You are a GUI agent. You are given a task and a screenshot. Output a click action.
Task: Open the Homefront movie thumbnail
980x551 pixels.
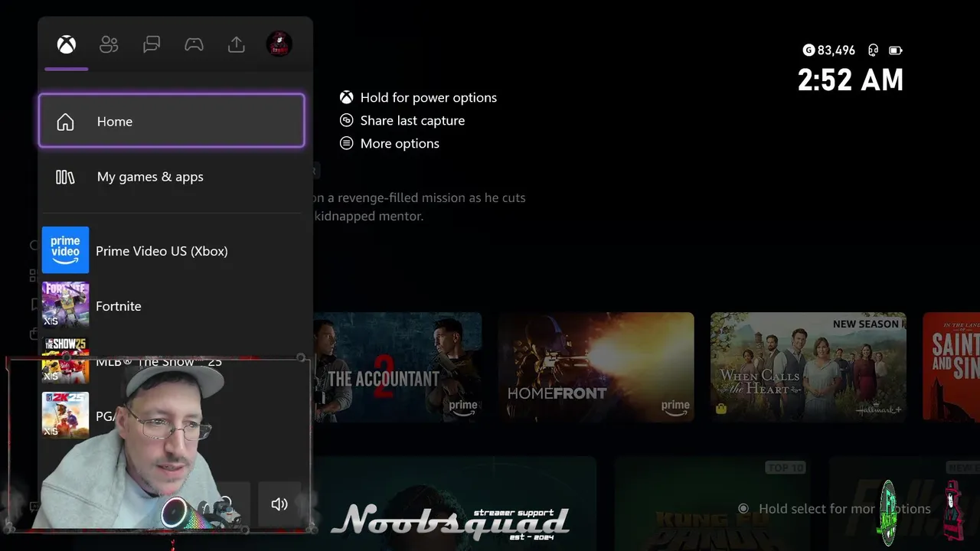(596, 367)
